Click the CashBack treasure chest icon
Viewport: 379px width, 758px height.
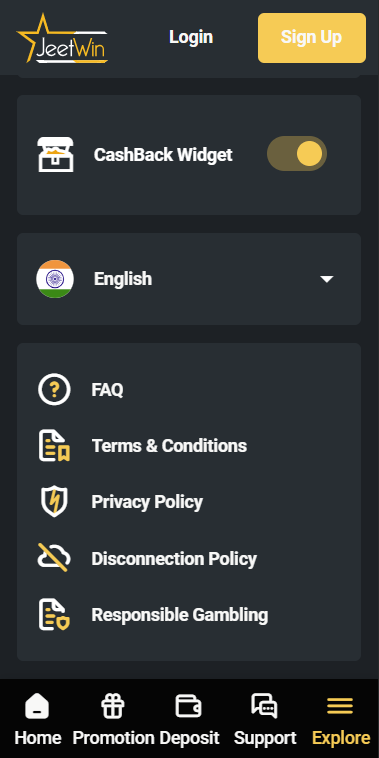pyautogui.click(x=56, y=155)
